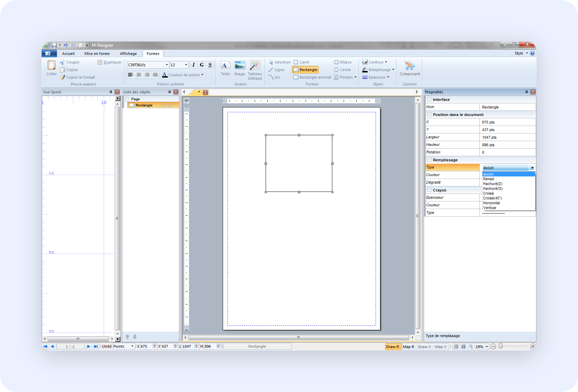Open the Remplissage ribbon dropdown
The height and width of the screenshot is (392, 578).
pyautogui.click(x=378, y=70)
